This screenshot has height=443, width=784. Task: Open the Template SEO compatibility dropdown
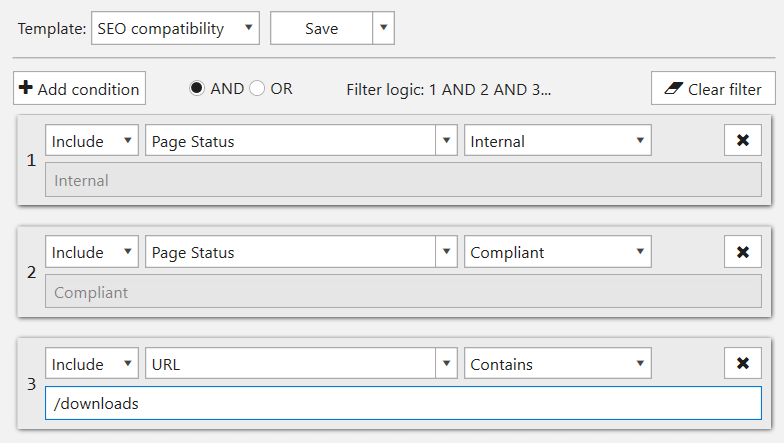[176, 28]
